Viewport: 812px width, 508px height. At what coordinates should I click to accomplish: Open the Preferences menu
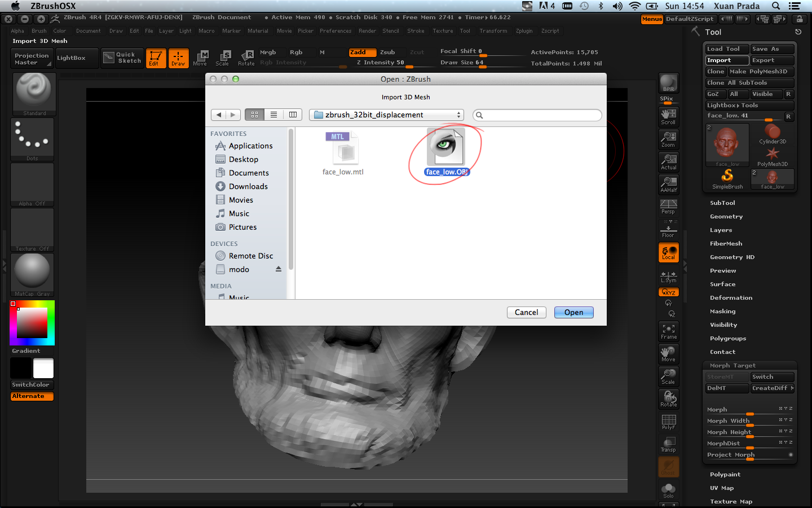tap(336, 31)
